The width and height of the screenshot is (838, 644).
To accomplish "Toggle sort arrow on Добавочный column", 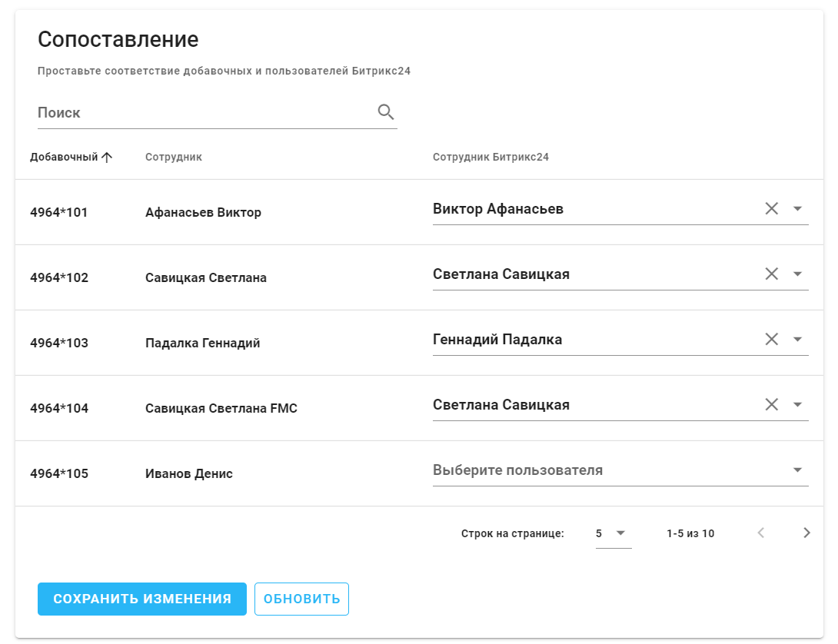I will click(x=107, y=157).
